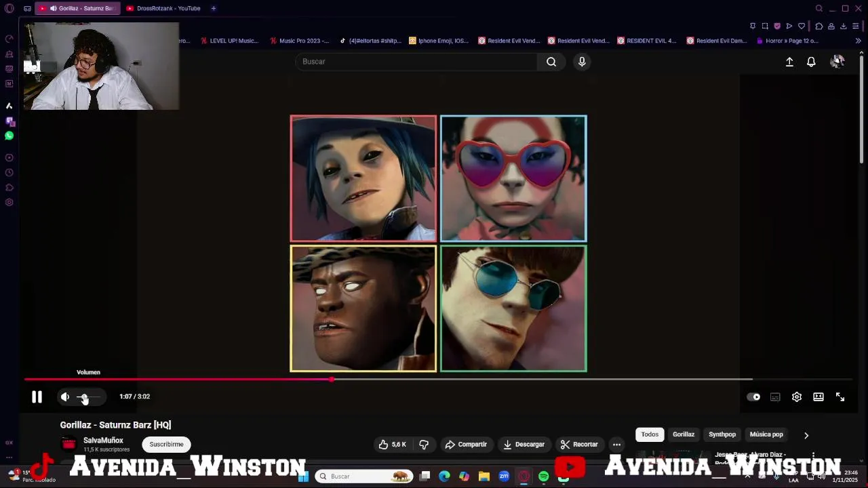Like the video showing 5,6 K

point(393,445)
